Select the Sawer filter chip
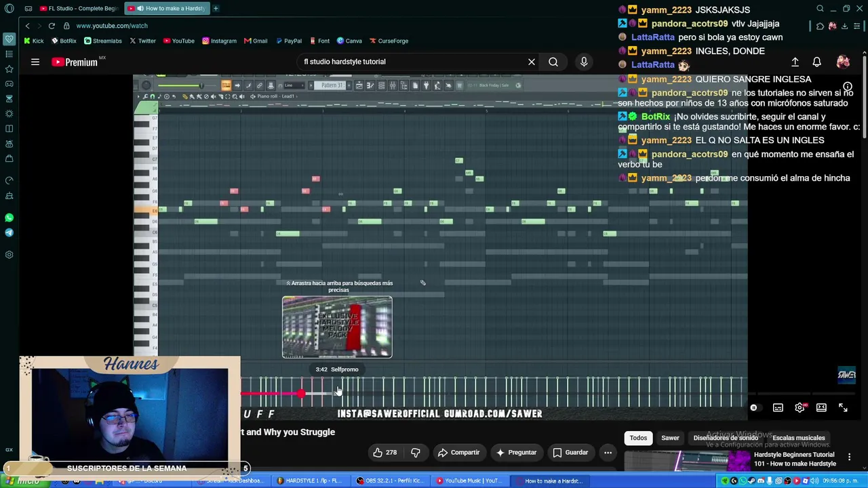The image size is (868, 488). click(x=670, y=438)
